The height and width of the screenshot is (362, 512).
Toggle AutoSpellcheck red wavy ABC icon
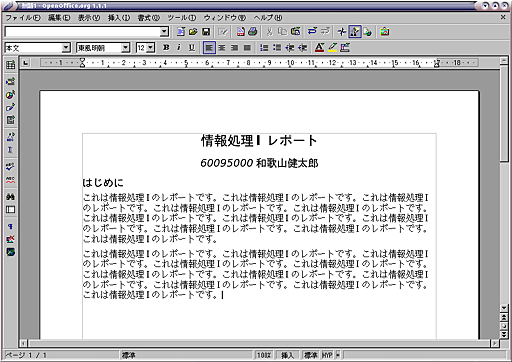pyautogui.click(x=10, y=180)
